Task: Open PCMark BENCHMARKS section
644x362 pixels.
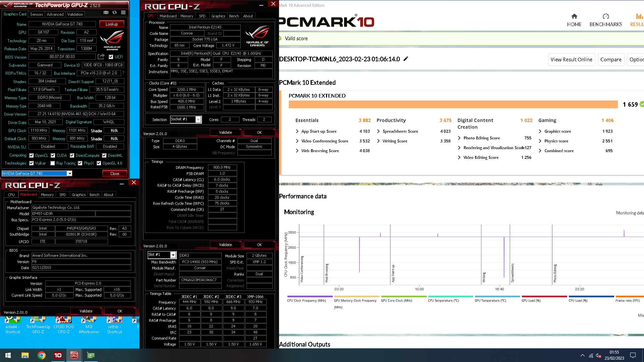Action: (x=606, y=20)
